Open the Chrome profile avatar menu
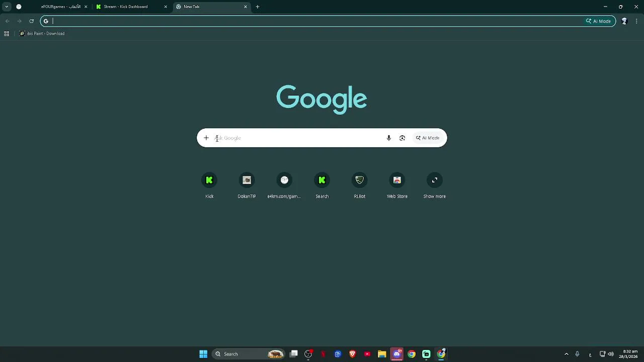 point(624,21)
